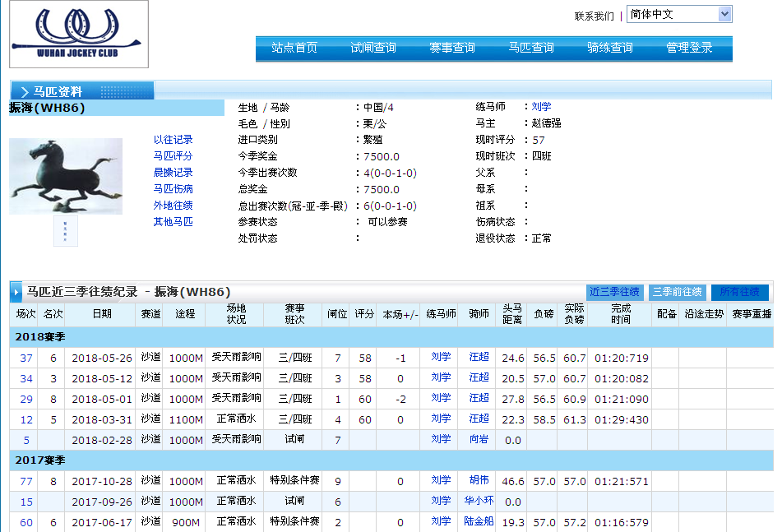782x532 pixels.
Task: Switch to 三季前往绩 tab
Action: (677, 292)
